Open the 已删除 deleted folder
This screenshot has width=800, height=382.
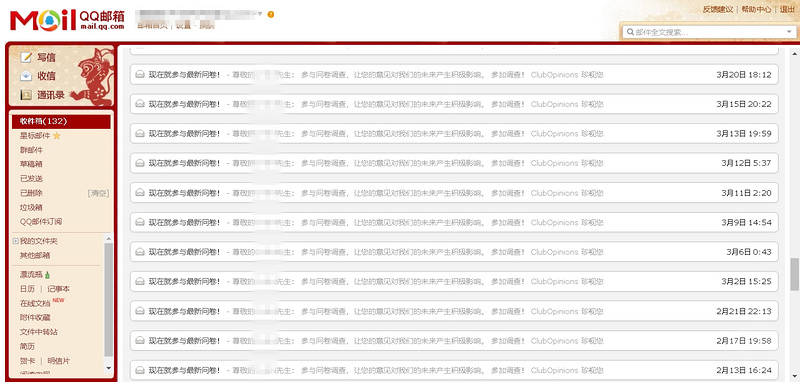pyautogui.click(x=31, y=193)
